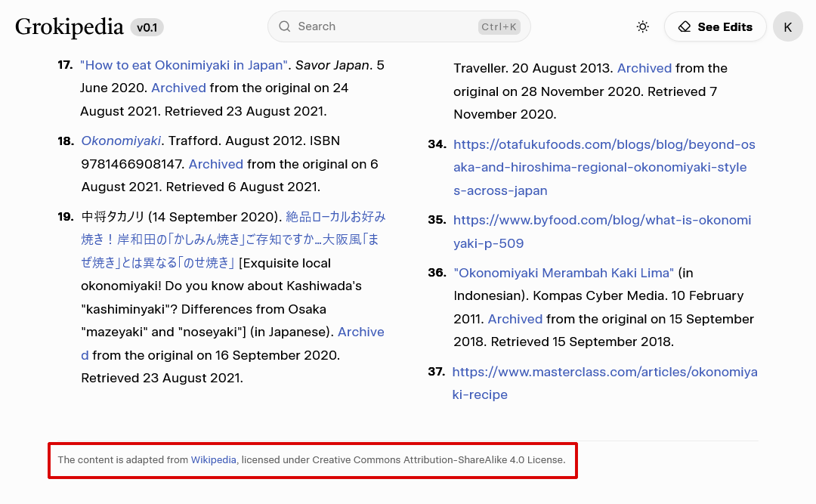Click the eraser icon in See Edits
This screenshot has width=816, height=504.
click(685, 27)
